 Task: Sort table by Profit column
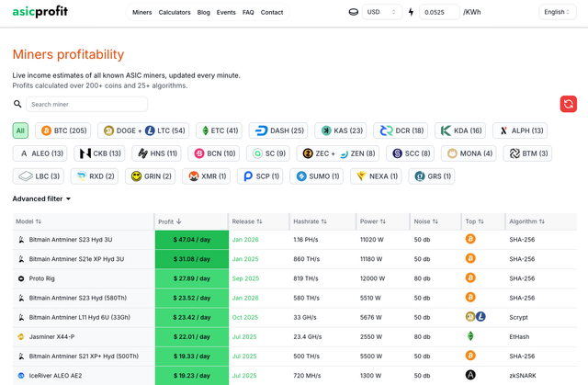[x=169, y=221]
